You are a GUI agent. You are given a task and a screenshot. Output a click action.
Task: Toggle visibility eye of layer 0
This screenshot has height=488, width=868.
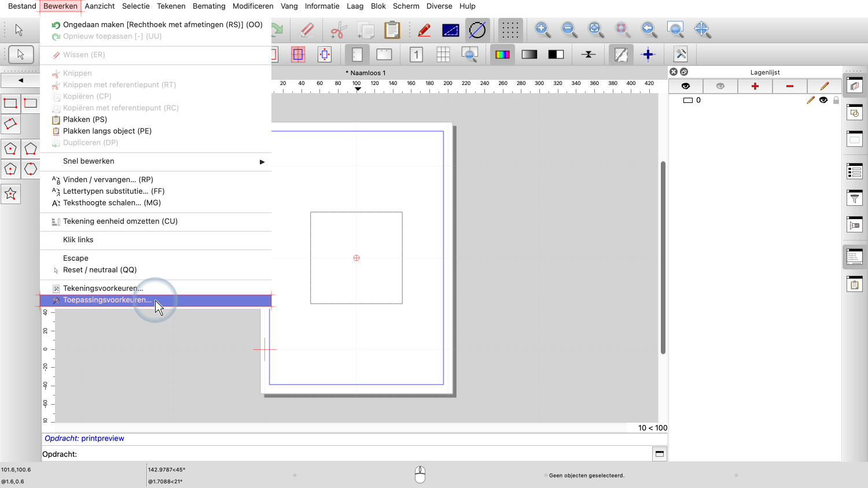pyautogui.click(x=823, y=100)
